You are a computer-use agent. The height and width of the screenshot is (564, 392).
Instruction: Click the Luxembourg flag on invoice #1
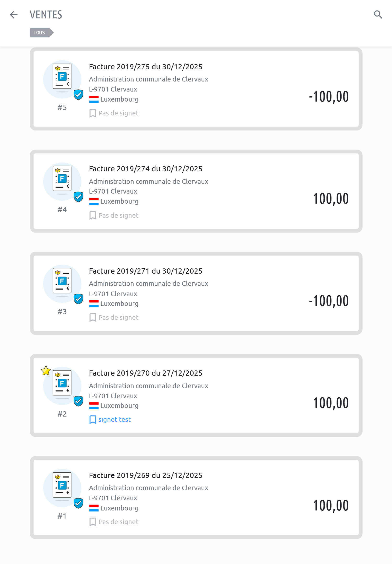94,508
